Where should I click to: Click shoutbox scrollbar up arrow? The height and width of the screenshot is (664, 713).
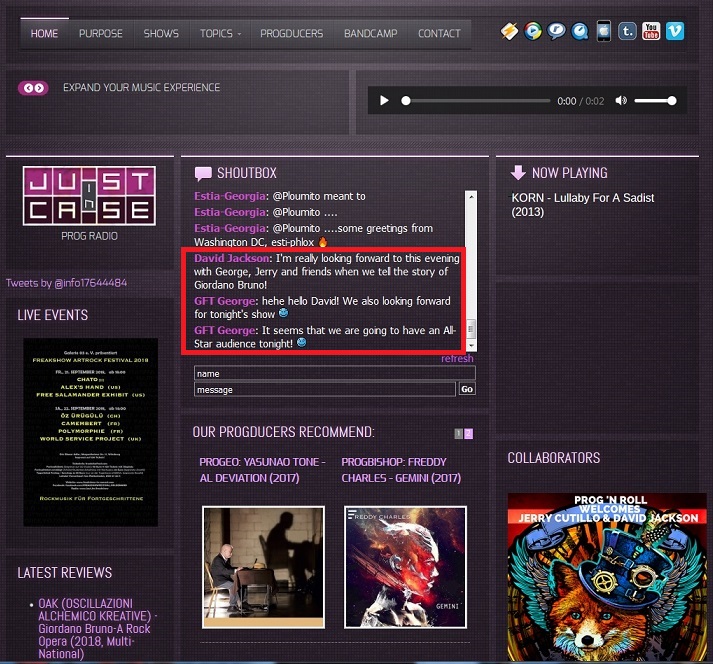click(x=471, y=197)
